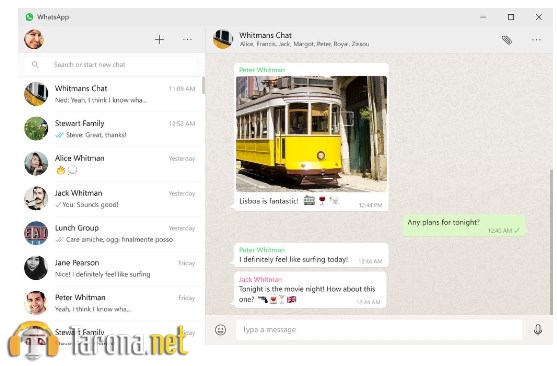Open the Stewart Family conversation
Image resolution: width=557 pixels, height=366 pixels.
coord(111,129)
